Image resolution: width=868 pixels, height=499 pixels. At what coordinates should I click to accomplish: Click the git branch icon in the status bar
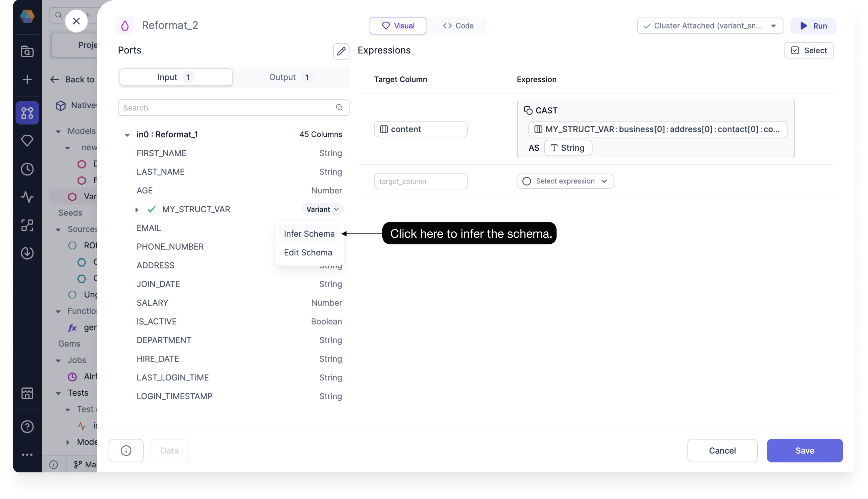pos(78,464)
